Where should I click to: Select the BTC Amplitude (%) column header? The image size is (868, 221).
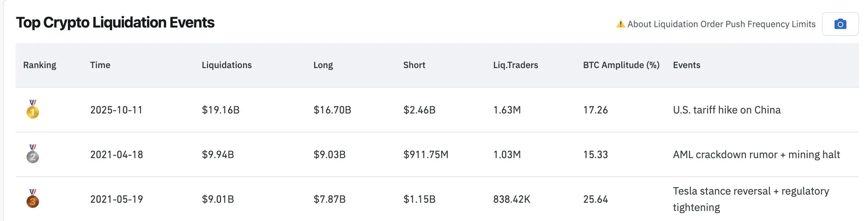(621, 65)
